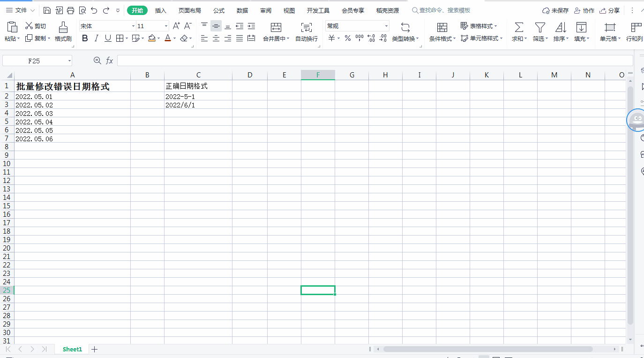This screenshot has width=644, height=358.
Task: Toggle top vertical alignment
Action: pyautogui.click(x=204, y=26)
